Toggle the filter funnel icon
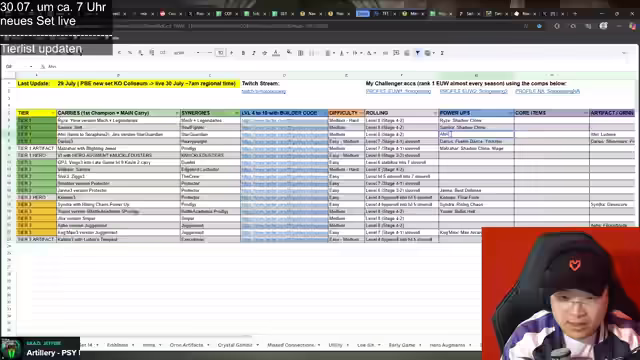 pyautogui.click(x=418, y=53)
